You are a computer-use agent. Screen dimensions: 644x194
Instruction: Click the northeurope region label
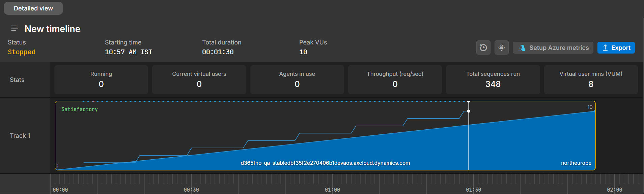(x=576, y=163)
